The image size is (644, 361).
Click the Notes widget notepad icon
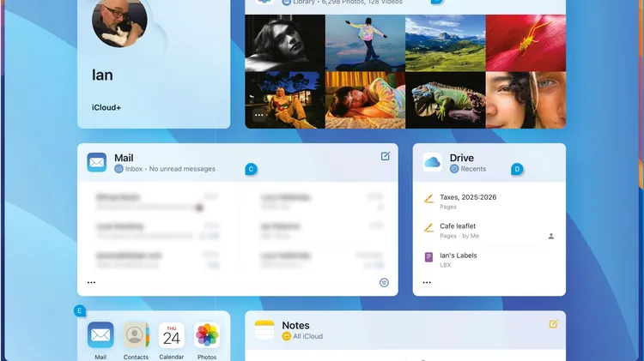tap(264, 330)
